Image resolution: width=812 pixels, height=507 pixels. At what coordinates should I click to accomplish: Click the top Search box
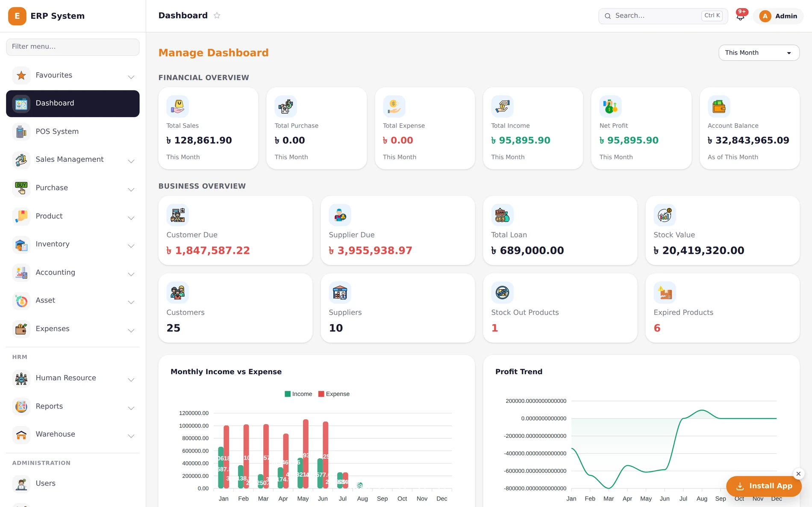(x=663, y=16)
